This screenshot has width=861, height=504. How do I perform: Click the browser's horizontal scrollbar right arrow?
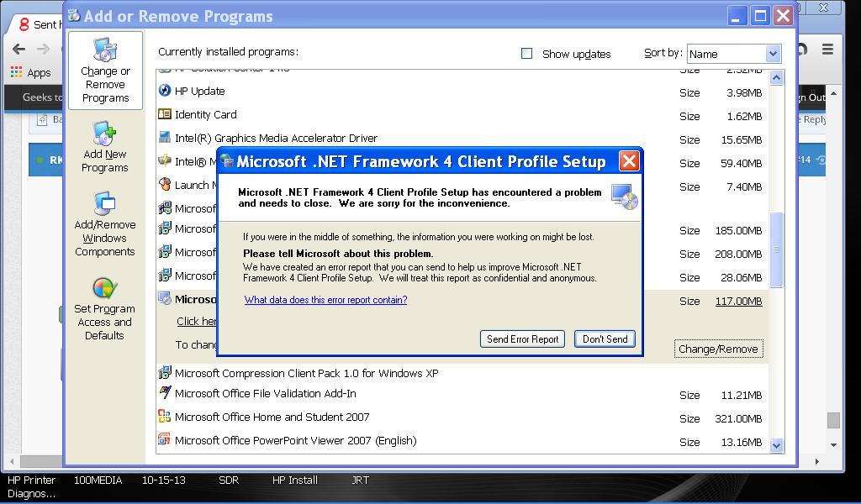(817, 462)
